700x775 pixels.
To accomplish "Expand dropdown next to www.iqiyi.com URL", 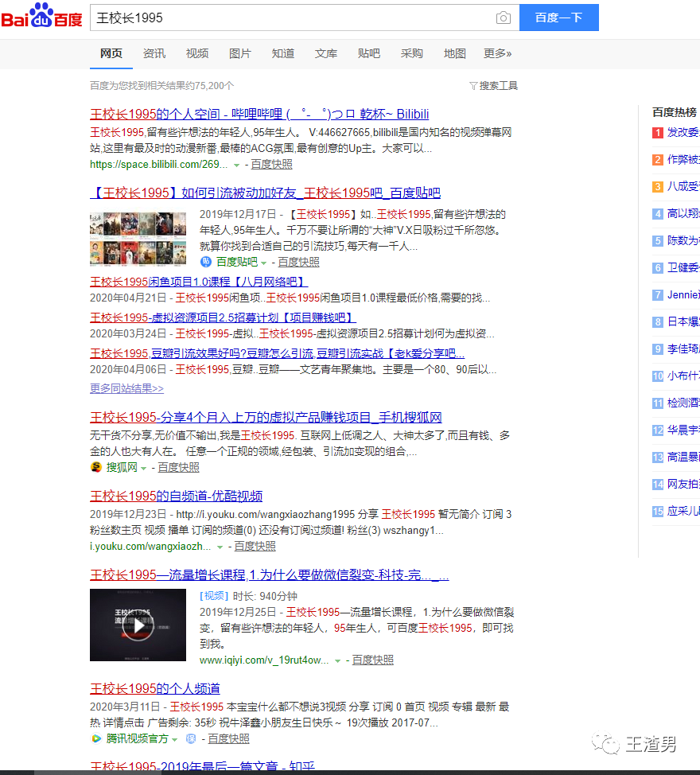I will [338, 661].
